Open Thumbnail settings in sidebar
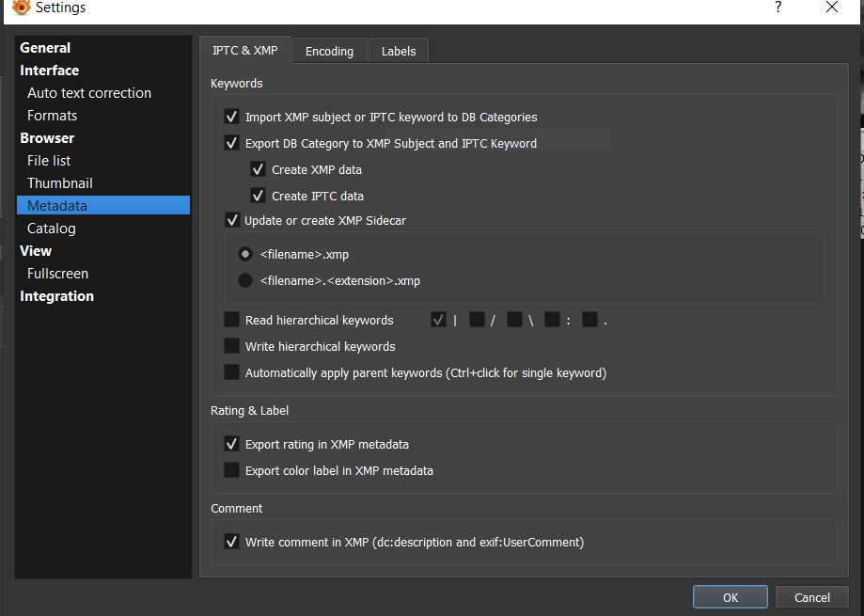This screenshot has height=616, width=864. tap(60, 183)
